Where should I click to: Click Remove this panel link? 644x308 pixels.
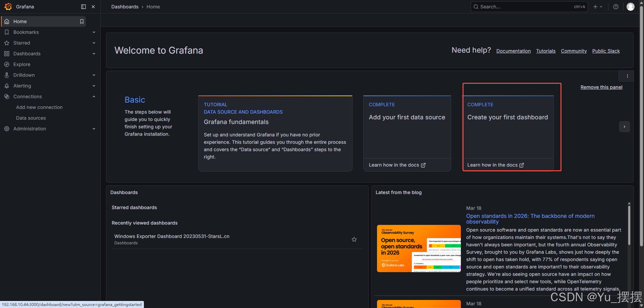601,87
